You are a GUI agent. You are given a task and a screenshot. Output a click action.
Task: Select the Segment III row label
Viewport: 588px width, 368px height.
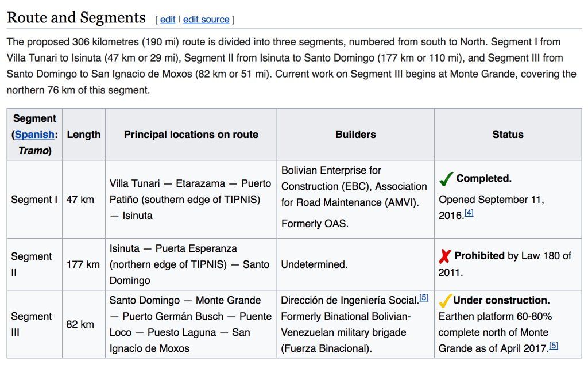coord(32,324)
